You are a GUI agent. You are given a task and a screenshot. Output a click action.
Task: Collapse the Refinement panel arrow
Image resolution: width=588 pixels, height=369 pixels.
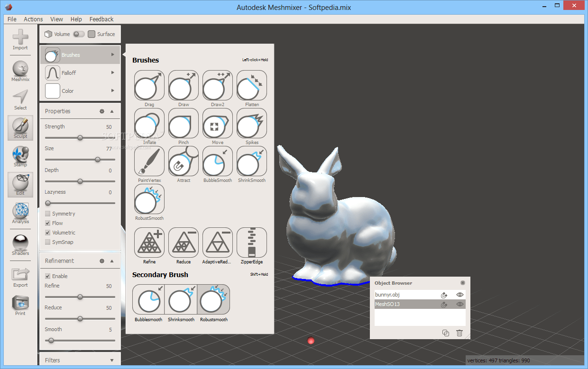point(112,261)
